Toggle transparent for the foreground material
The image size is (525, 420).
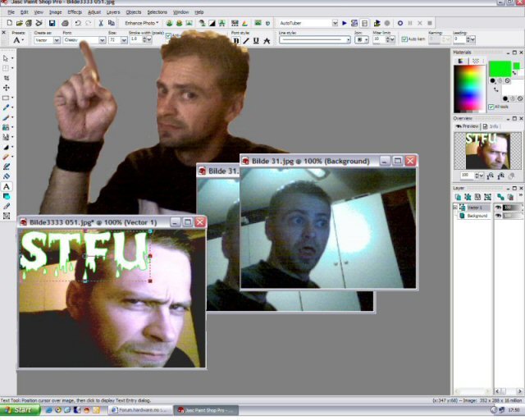tap(508, 80)
